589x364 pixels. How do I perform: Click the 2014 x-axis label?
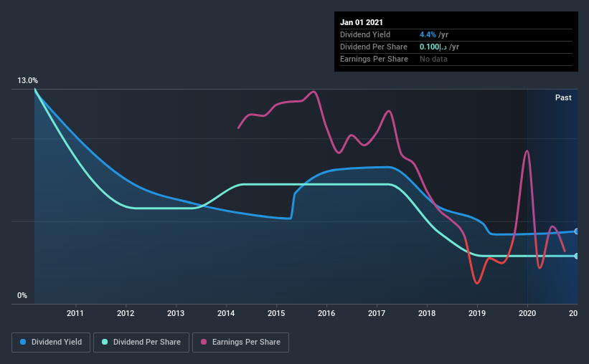click(226, 313)
